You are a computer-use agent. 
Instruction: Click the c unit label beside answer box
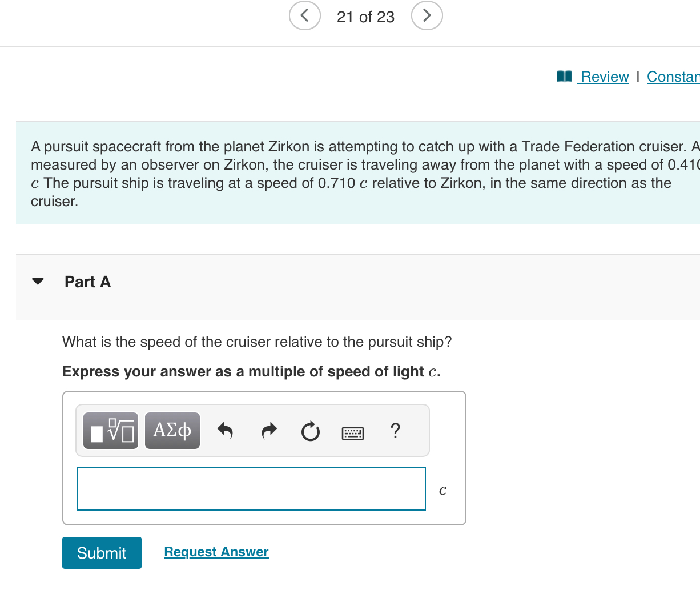(x=442, y=489)
